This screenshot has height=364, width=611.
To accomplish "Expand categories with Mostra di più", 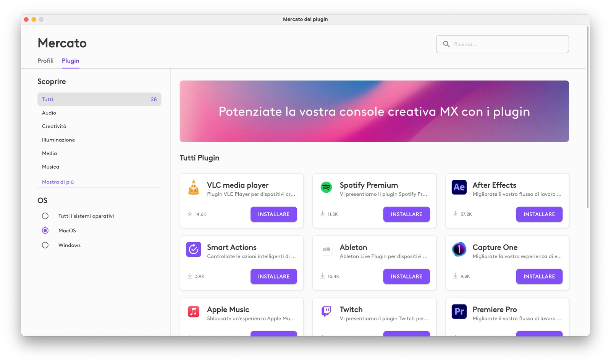I will pyautogui.click(x=58, y=182).
